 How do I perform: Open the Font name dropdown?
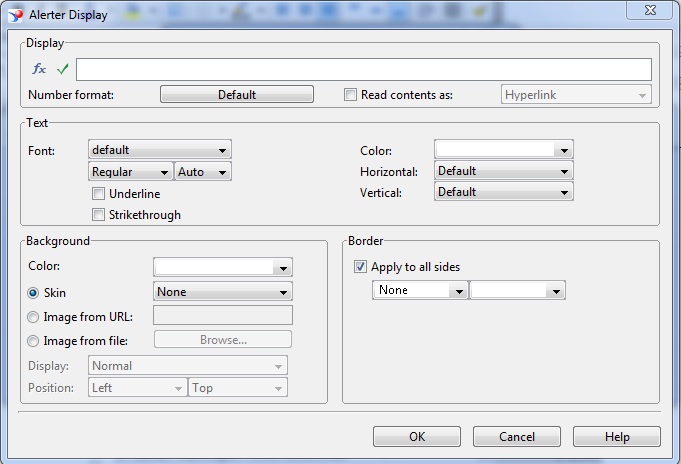pos(160,150)
